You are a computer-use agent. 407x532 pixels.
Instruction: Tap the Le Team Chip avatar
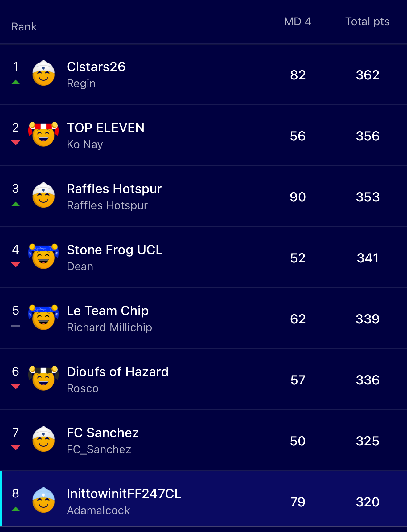coord(43,317)
